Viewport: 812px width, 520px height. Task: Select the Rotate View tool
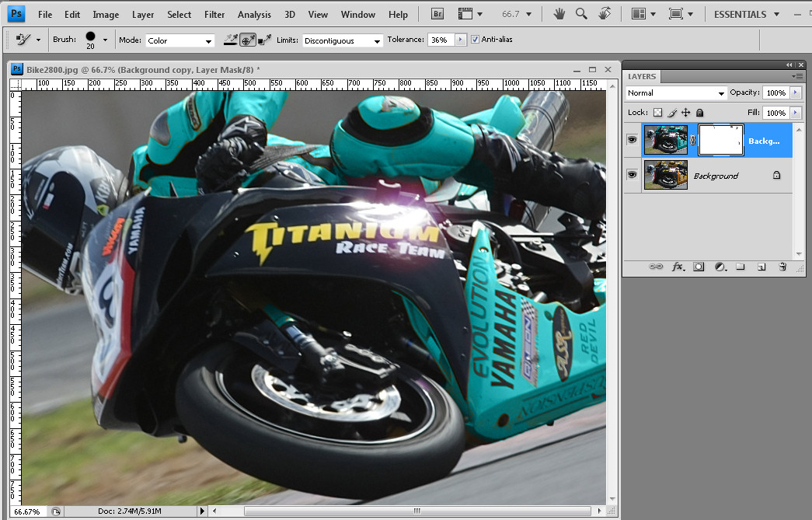click(x=605, y=14)
